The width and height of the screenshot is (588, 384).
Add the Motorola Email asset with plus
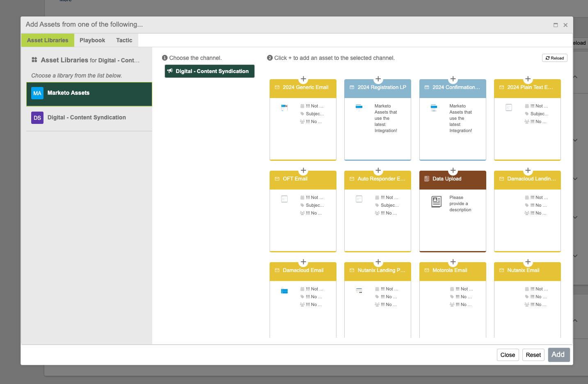click(453, 262)
